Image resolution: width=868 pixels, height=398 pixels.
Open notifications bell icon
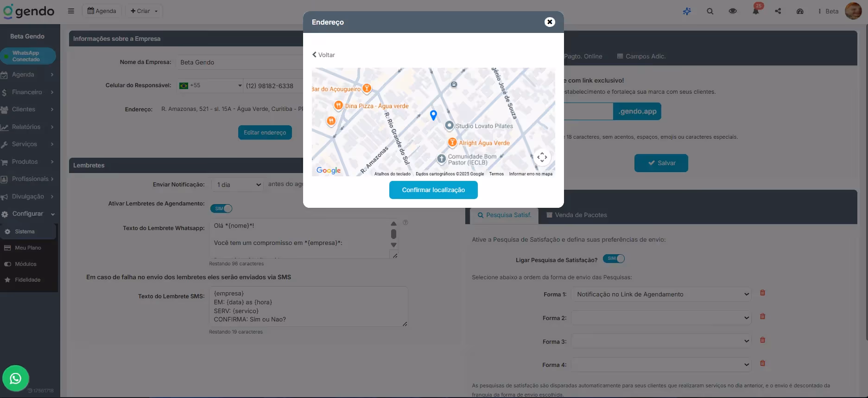coord(756,11)
